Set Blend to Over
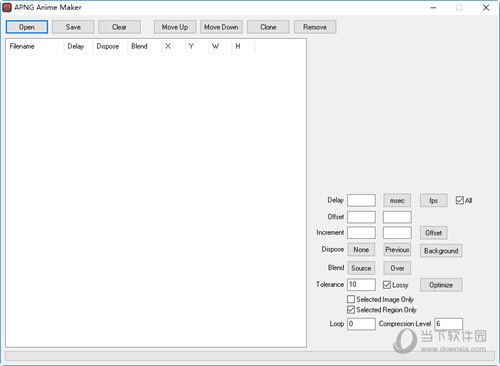The width and height of the screenshot is (500, 366). 397,268
